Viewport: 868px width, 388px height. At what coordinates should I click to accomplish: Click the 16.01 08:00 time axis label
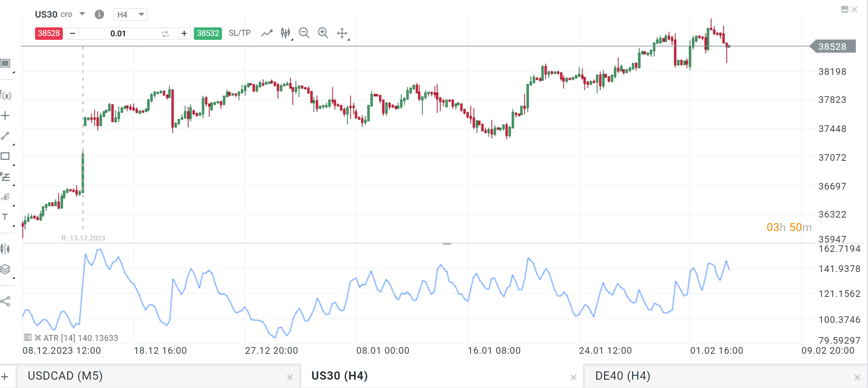(494, 351)
